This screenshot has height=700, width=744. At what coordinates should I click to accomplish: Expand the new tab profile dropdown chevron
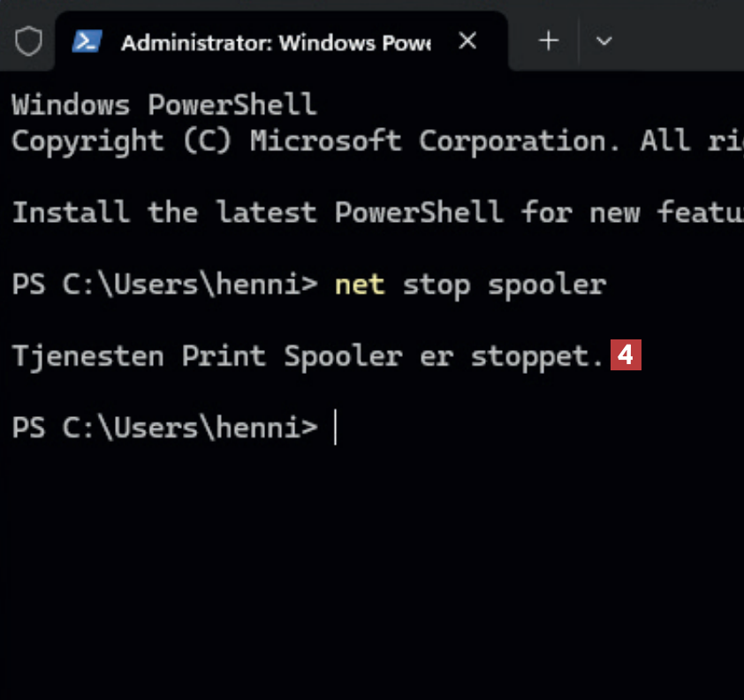604,41
